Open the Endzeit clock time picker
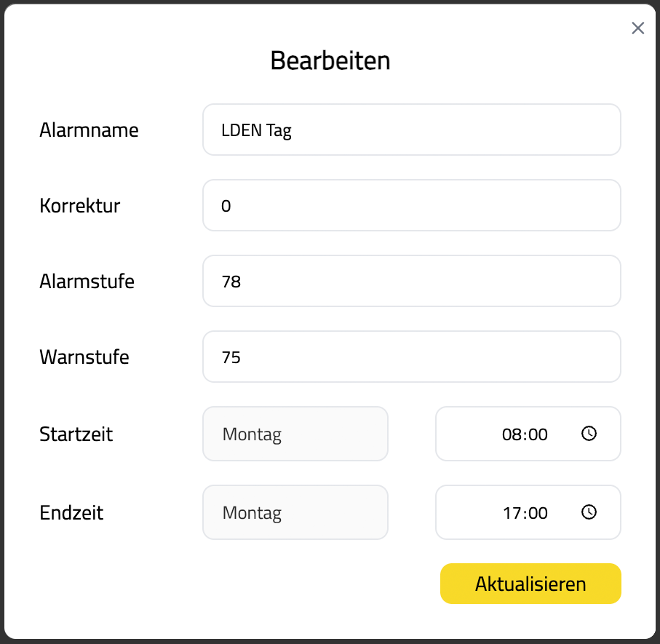The image size is (660, 644). (x=589, y=512)
